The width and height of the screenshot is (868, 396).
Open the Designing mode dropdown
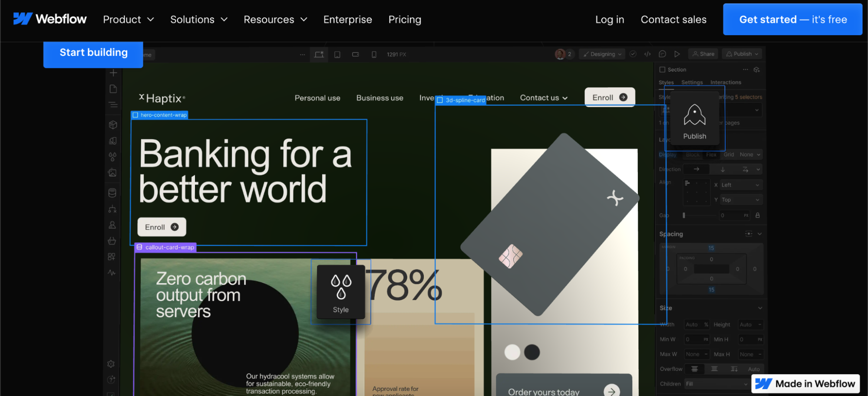(x=602, y=54)
